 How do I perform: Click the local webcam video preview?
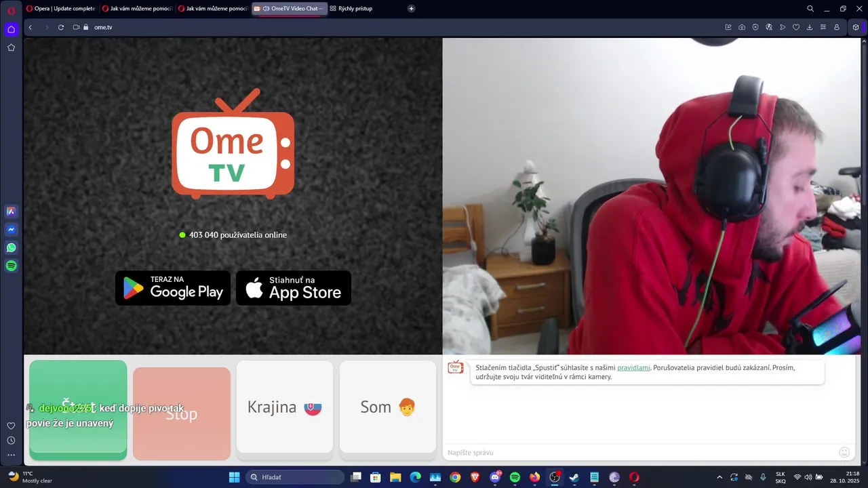coord(652,196)
